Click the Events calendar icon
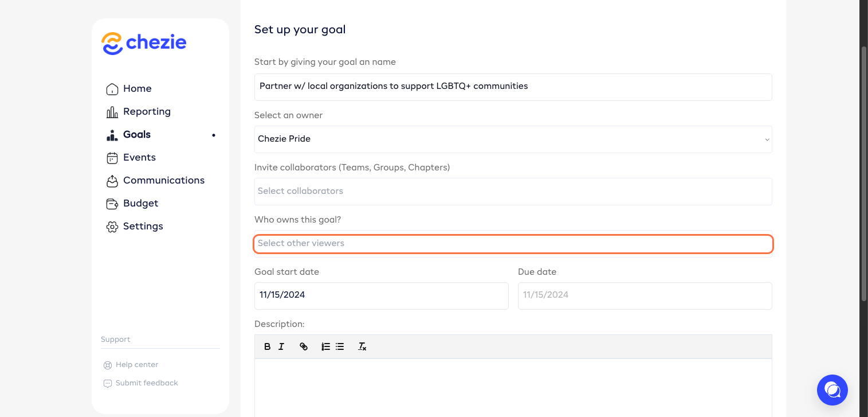Viewport: 868px width, 417px height. [x=112, y=158]
